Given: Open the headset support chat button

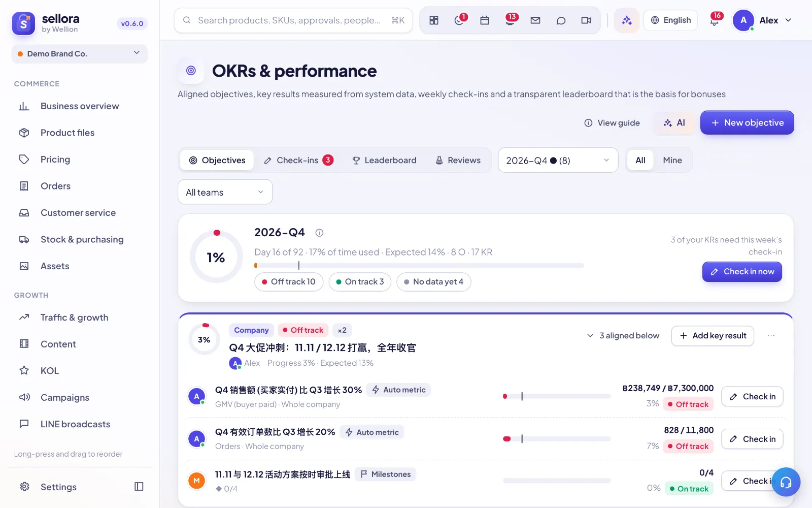Looking at the screenshot, I should (786, 482).
